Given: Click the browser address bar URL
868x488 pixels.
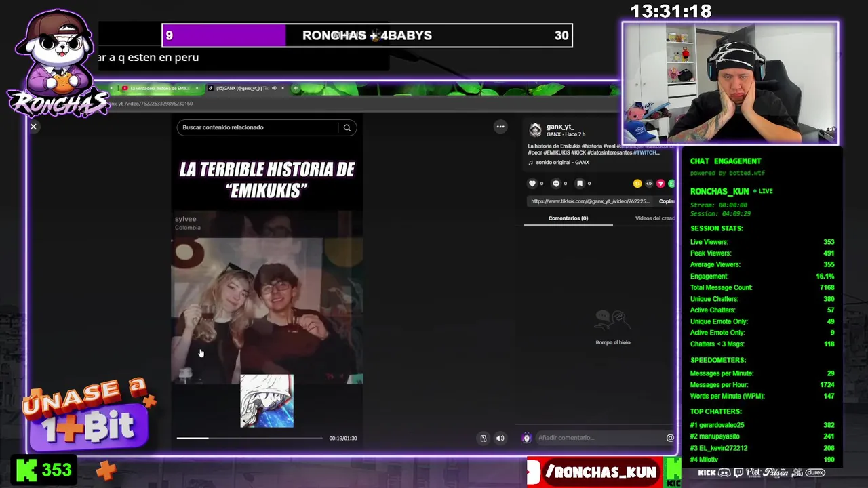Looking at the screenshot, I should tap(151, 104).
